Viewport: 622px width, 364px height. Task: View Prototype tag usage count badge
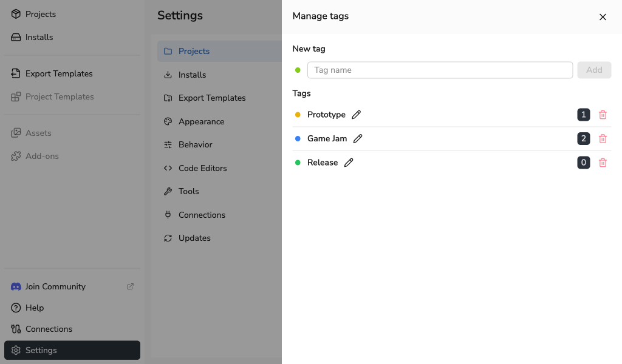click(584, 115)
